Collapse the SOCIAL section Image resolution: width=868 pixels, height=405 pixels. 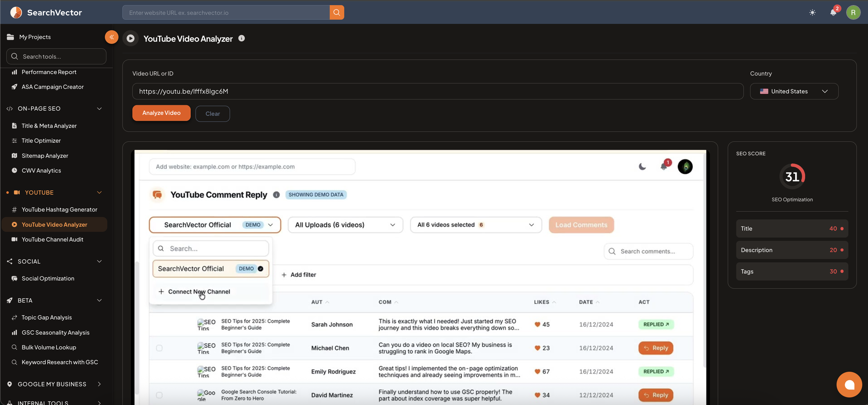99,261
